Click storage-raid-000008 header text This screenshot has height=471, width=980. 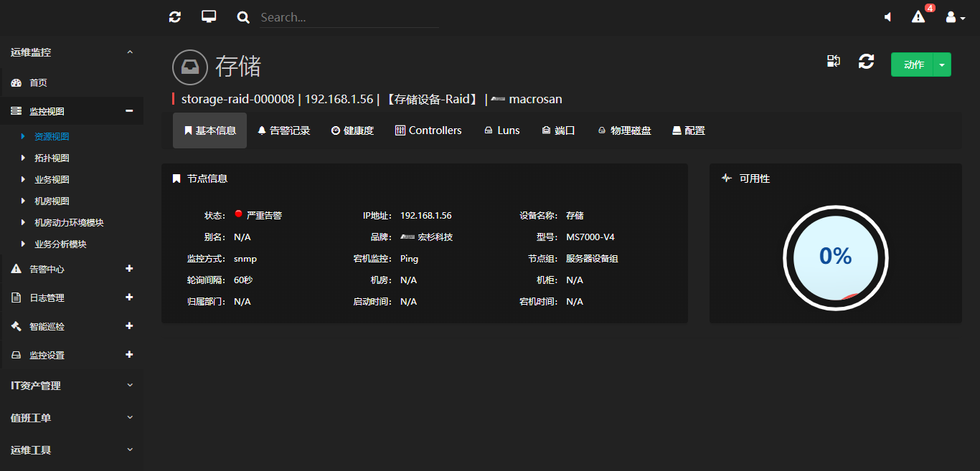[237, 99]
